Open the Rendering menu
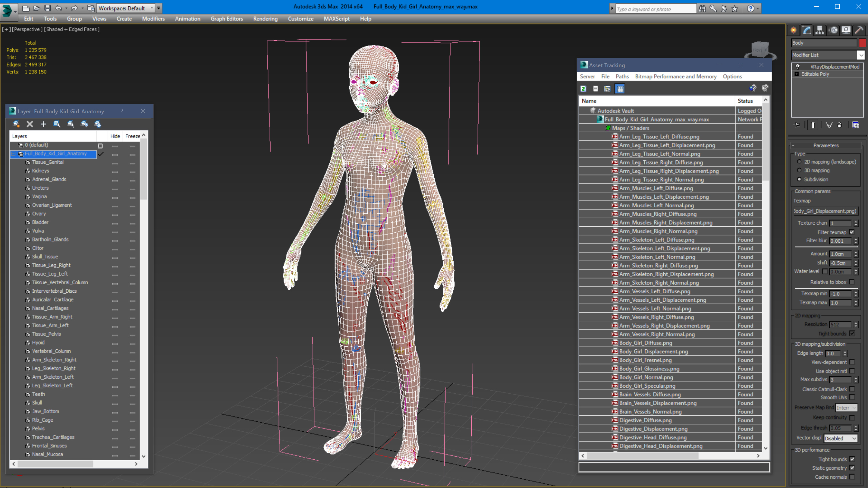This screenshot has height=488, width=868. pos(265,19)
